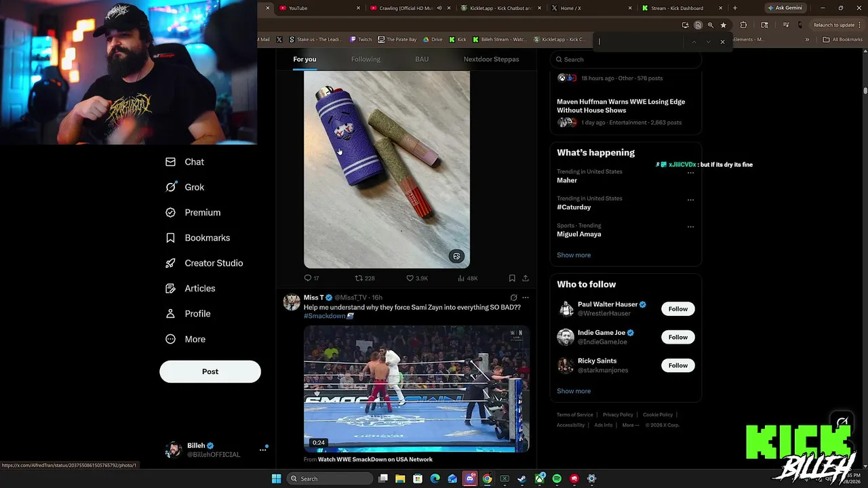
Task: Click More in the footer links
Action: point(630,425)
